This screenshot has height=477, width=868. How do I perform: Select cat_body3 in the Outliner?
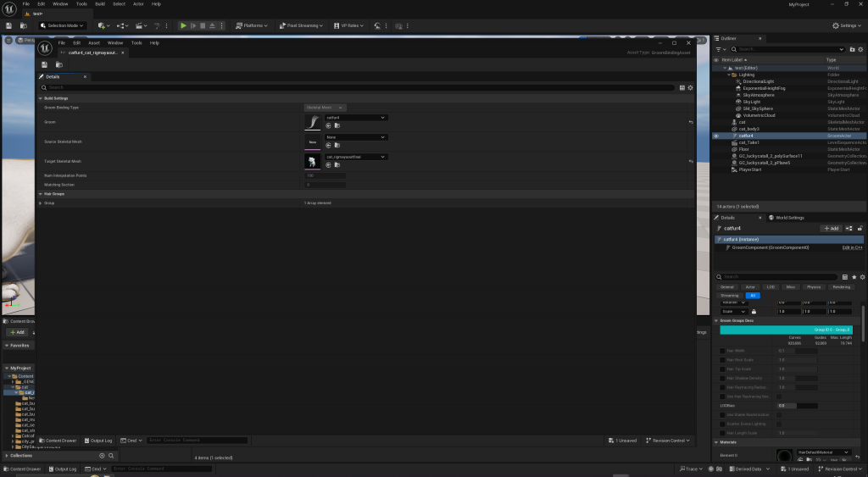click(x=749, y=129)
